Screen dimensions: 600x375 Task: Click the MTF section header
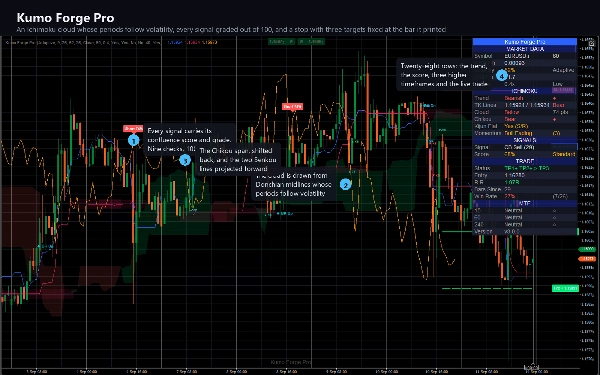(525, 203)
